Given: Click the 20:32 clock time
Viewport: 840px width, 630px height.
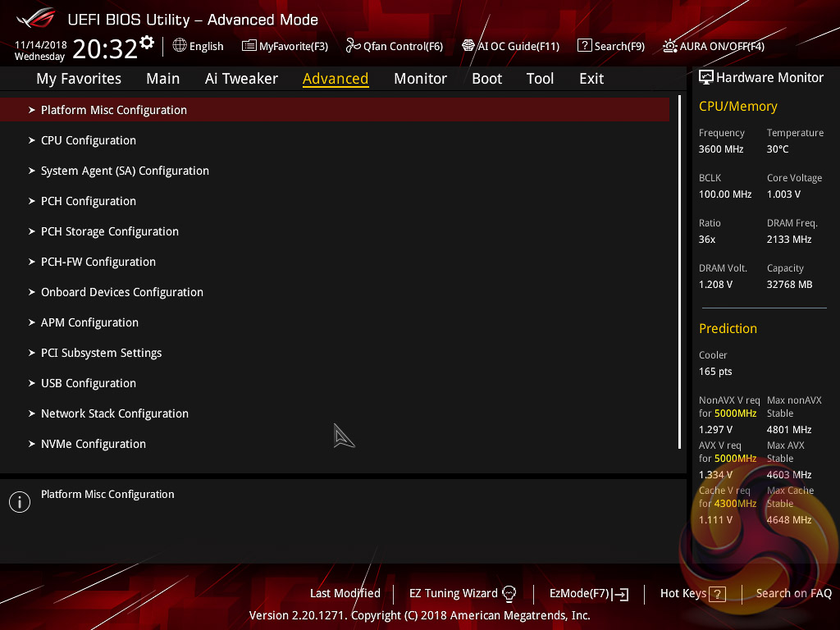Looking at the screenshot, I should 105,48.
